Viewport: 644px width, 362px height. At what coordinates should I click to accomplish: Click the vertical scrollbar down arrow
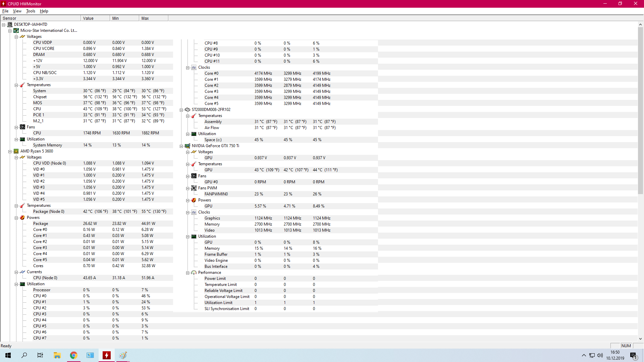pyautogui.click(x=640, y=339)
